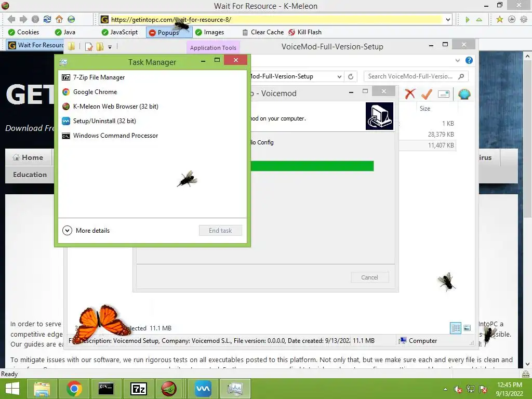Select 7-Zip File Manager in Task Manager
Viewport: 532px width, 399px height.
(x=152, y=77)
